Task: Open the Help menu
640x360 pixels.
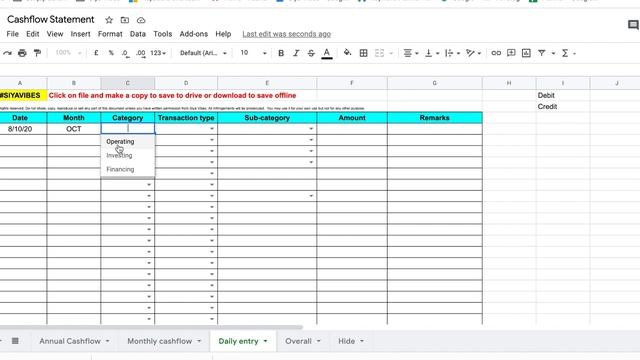Action: tap(223, 34)
